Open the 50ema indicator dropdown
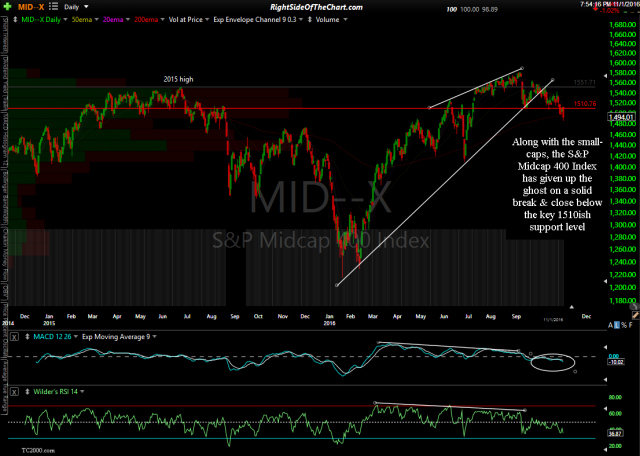 pos(85,20)
